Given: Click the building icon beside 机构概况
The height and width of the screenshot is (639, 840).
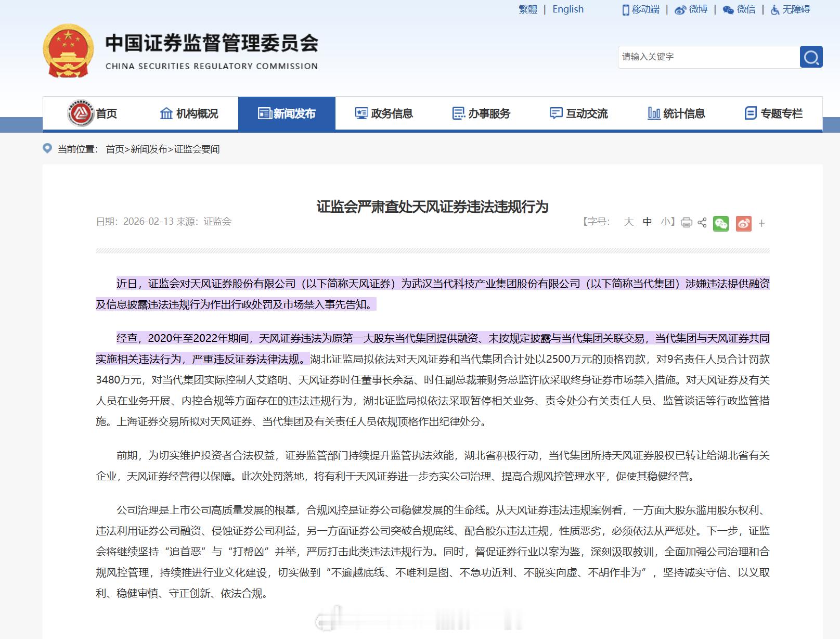Looking at the screenshot, I should click(x=166, y=113).
